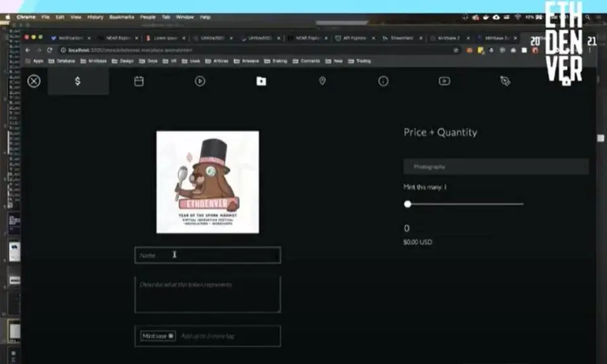The width and height of the screenshot is (607, 364).
Task: Open the Contracts bookmarks folder
Action: pos(306,61)
